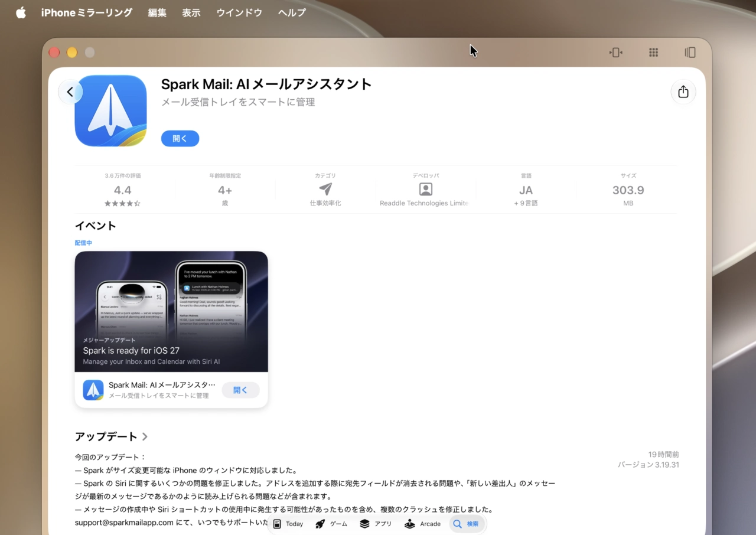
Task: Click support@sparkmailapp.com email text
Action: tap(124, 523)
